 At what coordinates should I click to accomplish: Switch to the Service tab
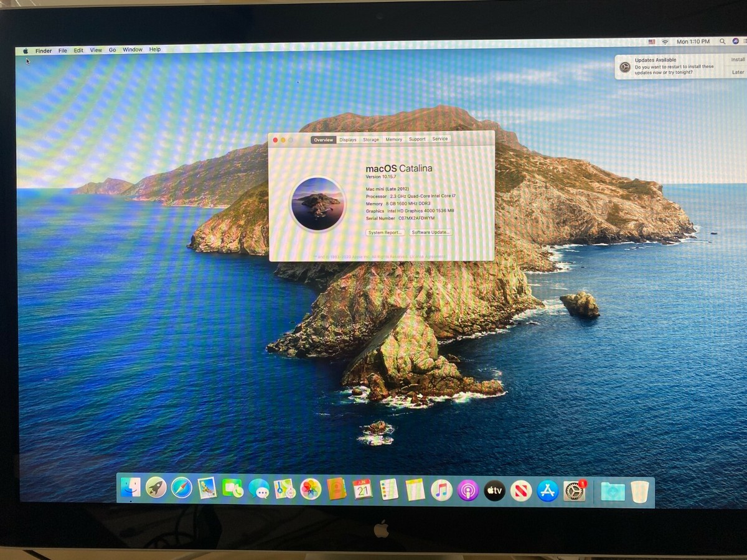point(440,139)
